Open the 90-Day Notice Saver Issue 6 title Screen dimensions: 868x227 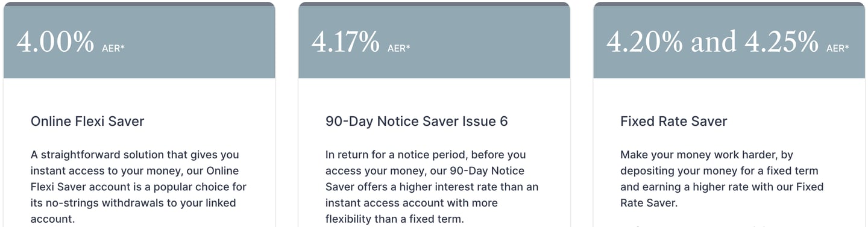coord(417,121)
